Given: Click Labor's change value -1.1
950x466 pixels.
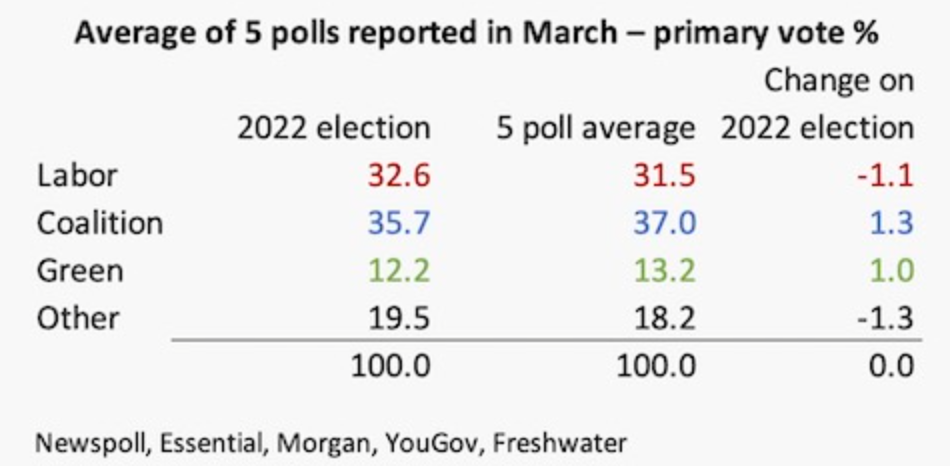Looking at the screenshot, I should [x=884, y=176].
